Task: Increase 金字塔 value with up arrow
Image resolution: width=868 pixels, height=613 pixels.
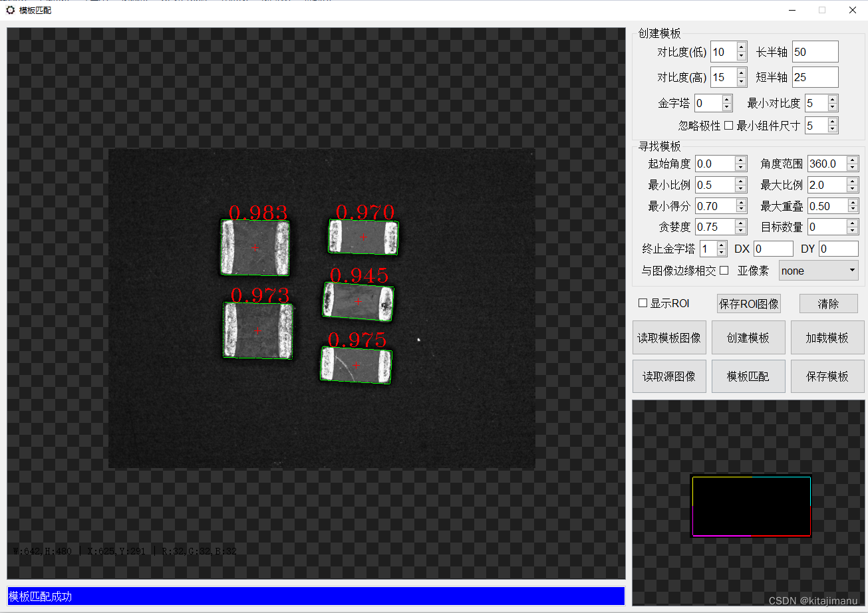Action: coord(727,99)
